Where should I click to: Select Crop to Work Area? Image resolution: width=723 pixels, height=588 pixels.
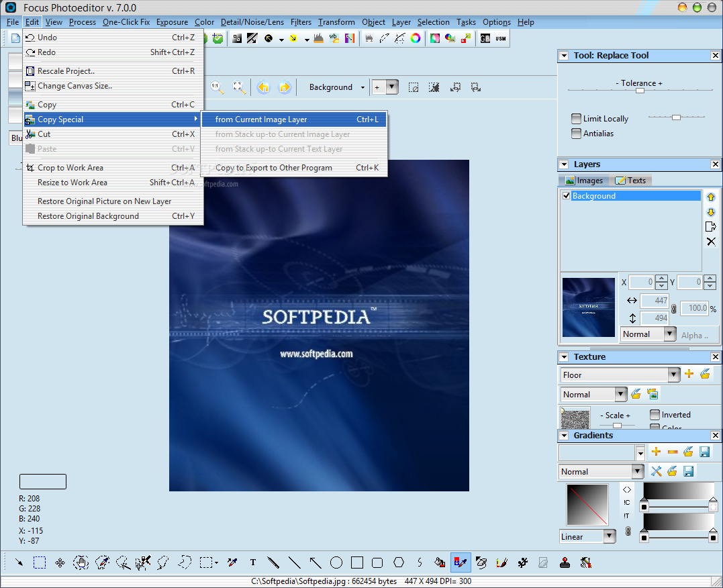(113, 168)
